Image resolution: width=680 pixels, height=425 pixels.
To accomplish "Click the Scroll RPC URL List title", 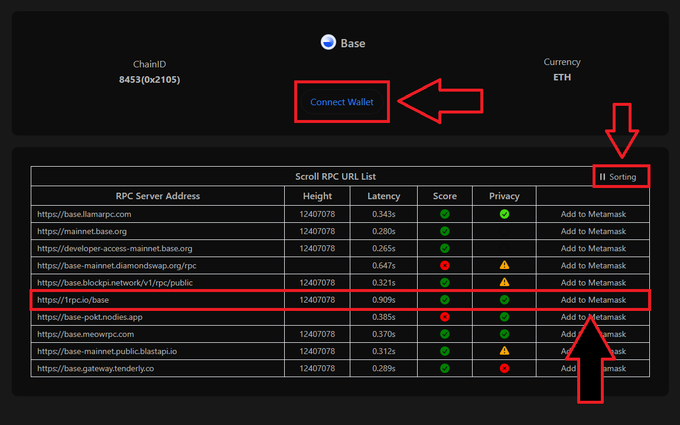I will tap(335, 177).
